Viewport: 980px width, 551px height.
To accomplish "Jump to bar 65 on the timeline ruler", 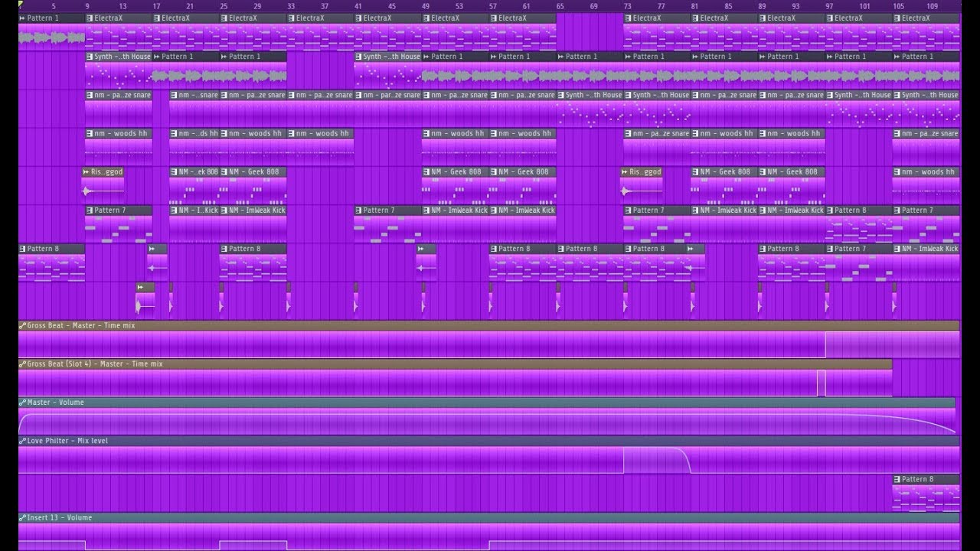I will 560,6.
